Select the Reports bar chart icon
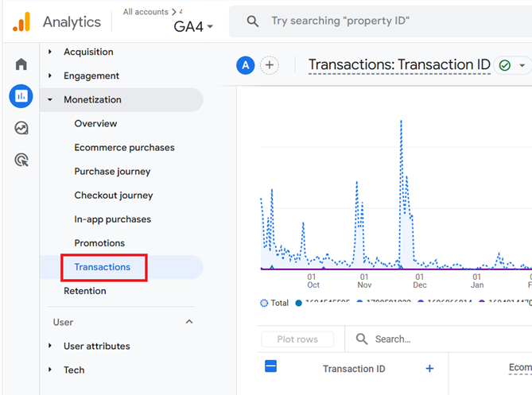The height and width of the screenshot is (395, 532). (x=21, y=96)
